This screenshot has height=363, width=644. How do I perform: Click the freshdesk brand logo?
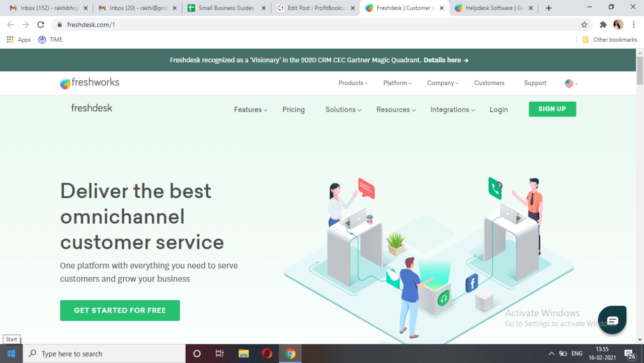click(92, 108)
